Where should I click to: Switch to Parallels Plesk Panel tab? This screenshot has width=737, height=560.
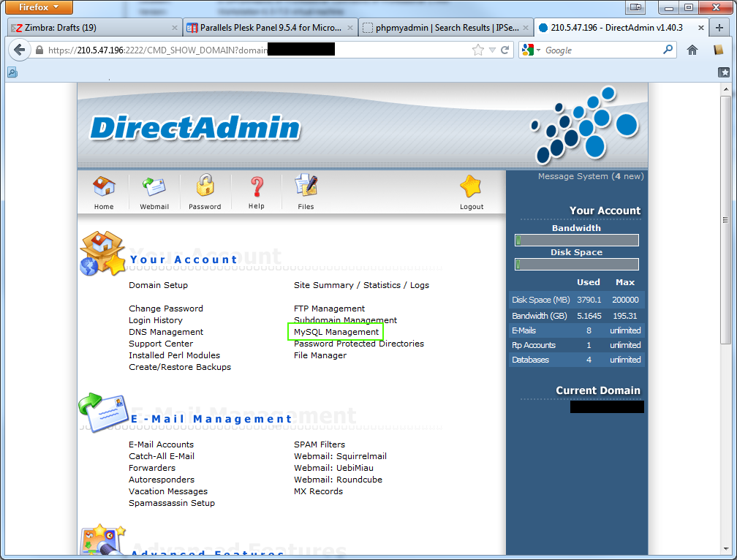point(270,28)
